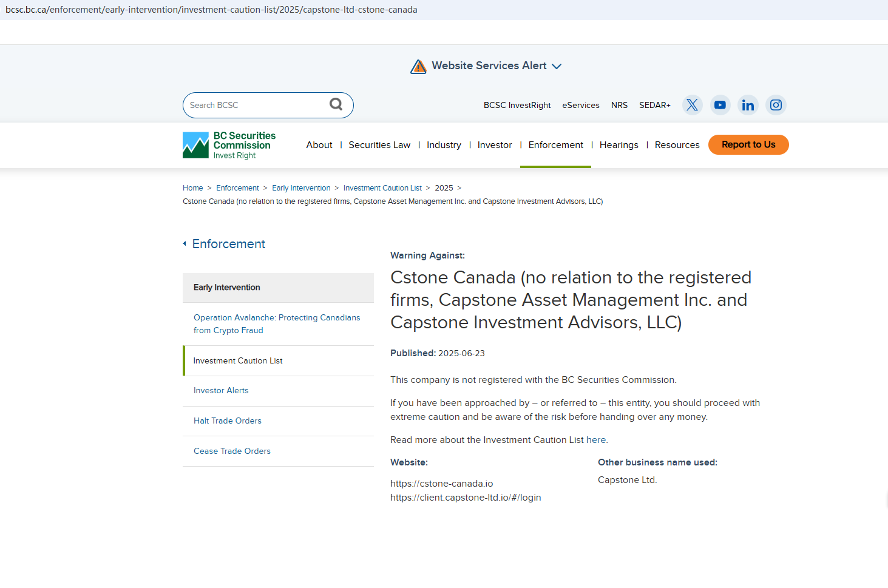Click the Report to Us button
The image size is (888, 588).
point(748,144)
